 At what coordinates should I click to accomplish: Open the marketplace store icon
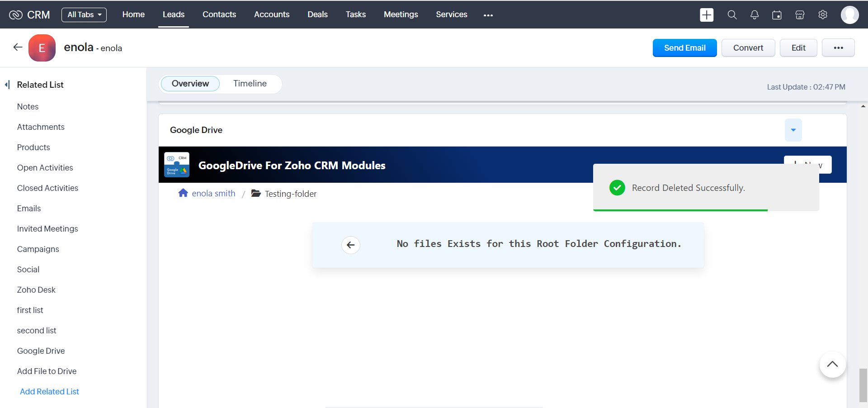click(x=800, y=15)
